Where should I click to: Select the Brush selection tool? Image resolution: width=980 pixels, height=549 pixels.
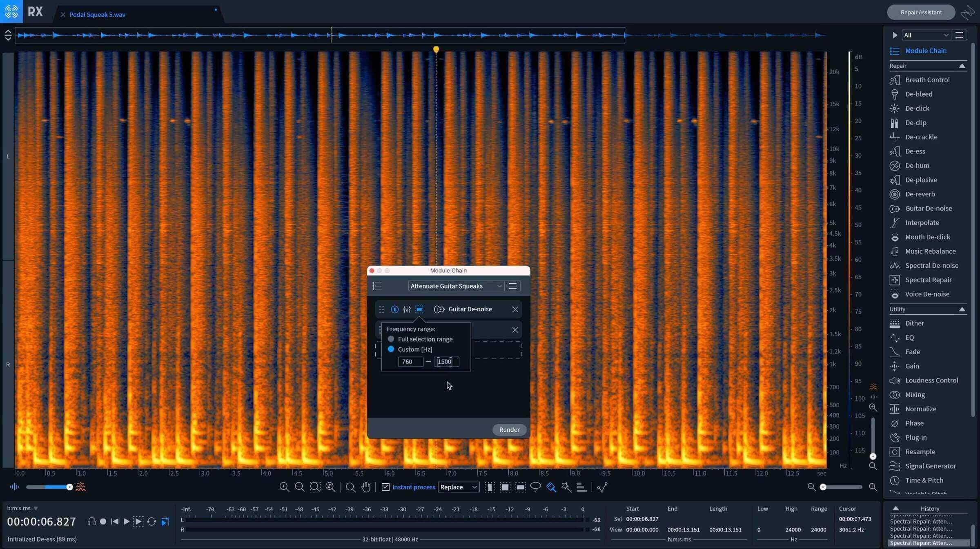(551, 487)
